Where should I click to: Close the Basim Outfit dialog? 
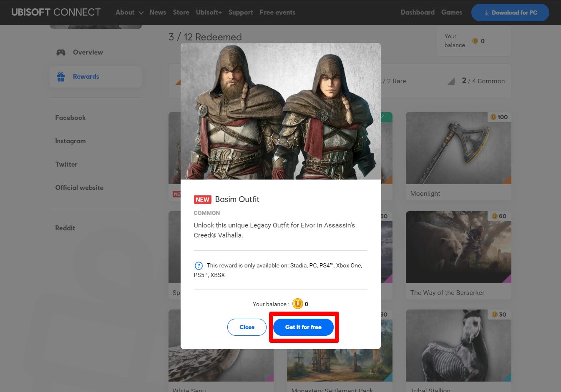pos(247,327)
